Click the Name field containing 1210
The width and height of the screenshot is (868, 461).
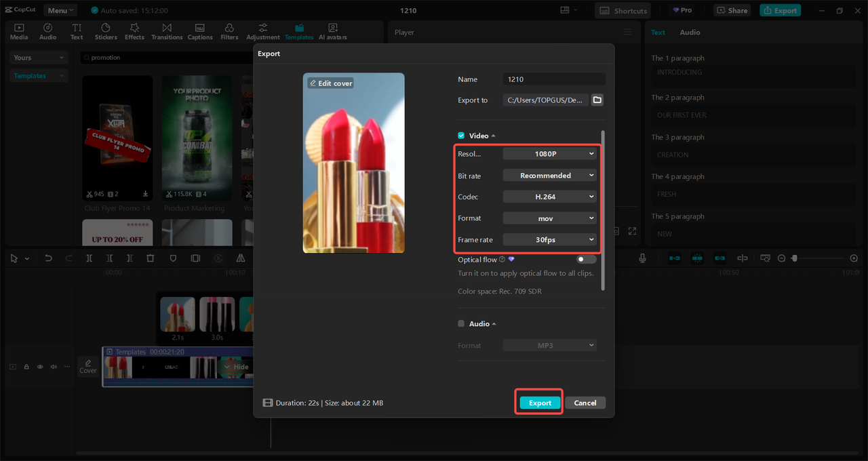point(553,79)
